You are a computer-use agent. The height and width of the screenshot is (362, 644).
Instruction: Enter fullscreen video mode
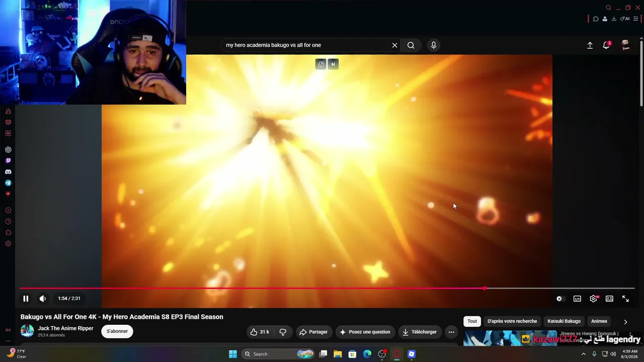(625, 299)
